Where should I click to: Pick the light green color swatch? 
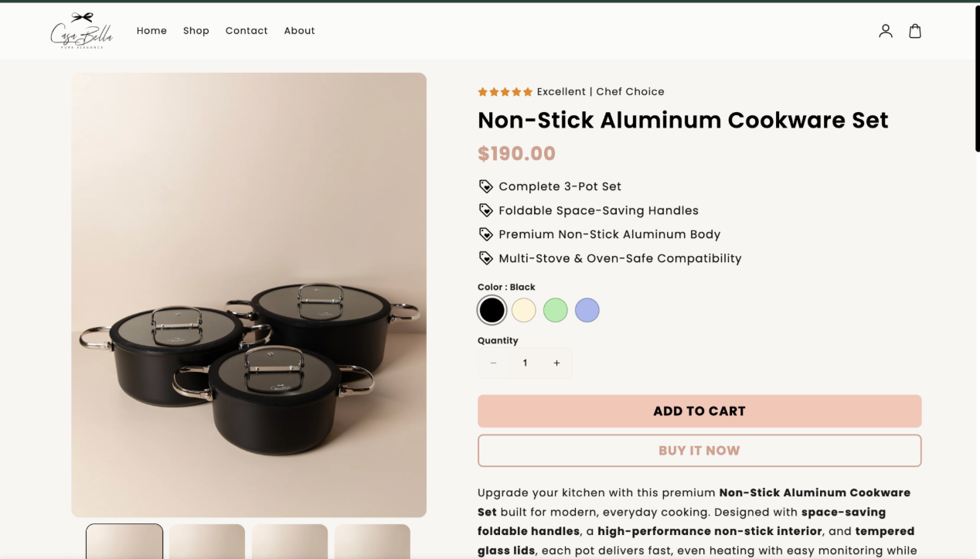[x=556, y=310]
